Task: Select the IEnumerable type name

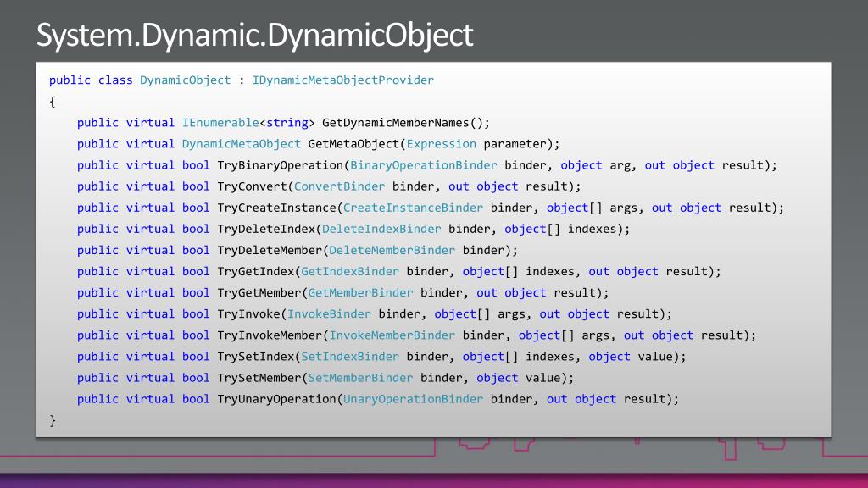Action: 220,123
